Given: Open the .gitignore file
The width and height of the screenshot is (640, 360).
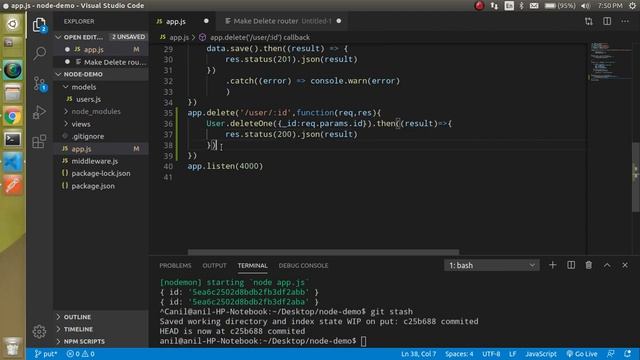Looking at the screenshot, I should 101,136.
